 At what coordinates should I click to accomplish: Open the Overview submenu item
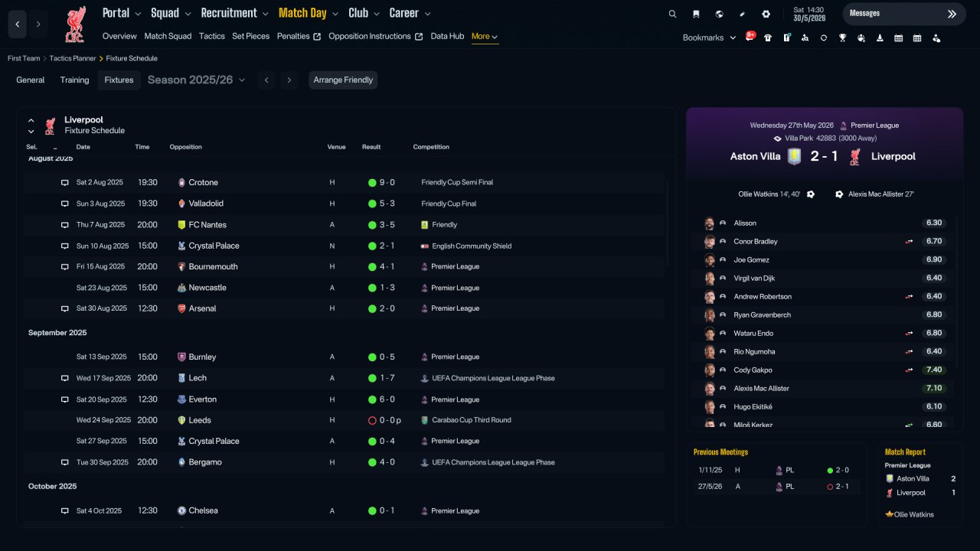(x=119, y=36)
